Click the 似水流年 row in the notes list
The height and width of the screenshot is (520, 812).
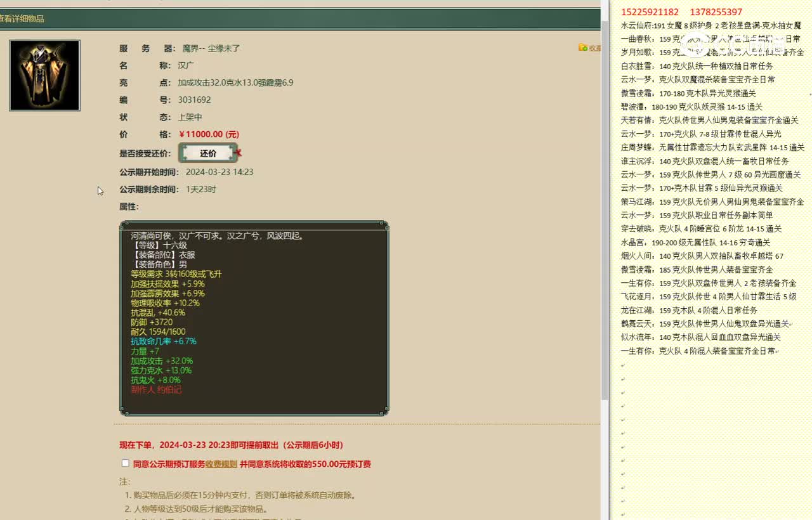tap(701, 337)
